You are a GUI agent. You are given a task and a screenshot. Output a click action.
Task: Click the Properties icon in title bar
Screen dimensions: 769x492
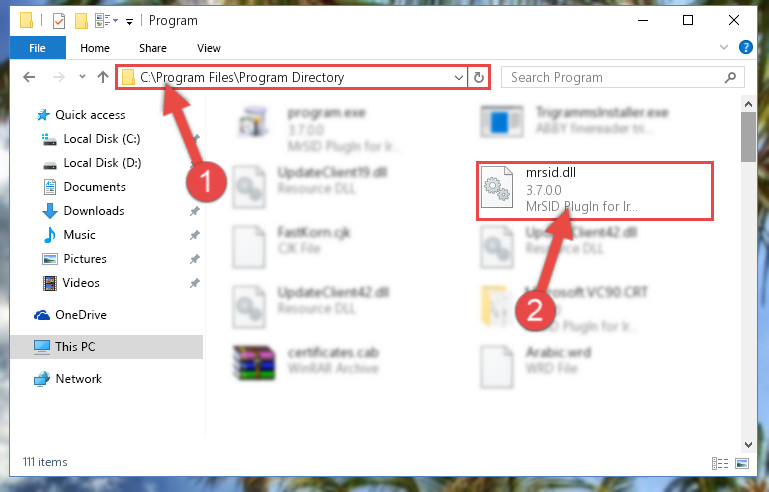tap(59, 21)
